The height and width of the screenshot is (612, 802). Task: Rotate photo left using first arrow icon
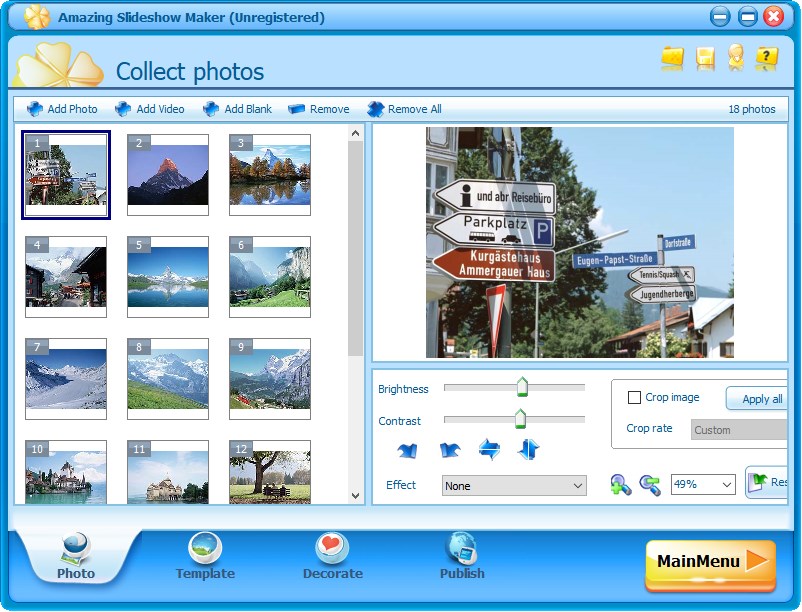[x=407, y=450]
